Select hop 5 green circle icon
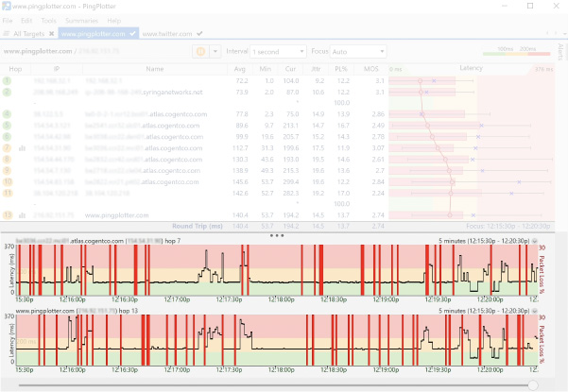Screen dimensions: 568x392 point(7,126)
